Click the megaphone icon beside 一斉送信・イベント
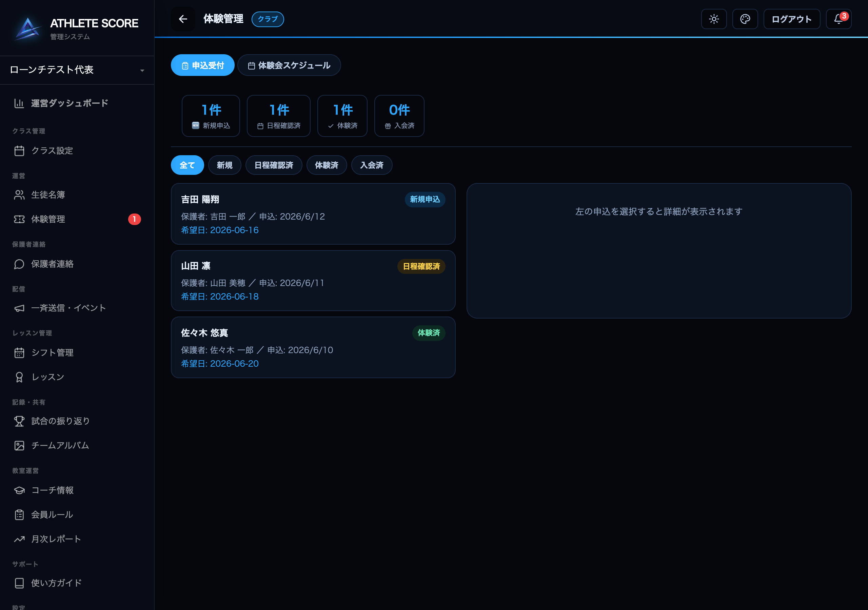 [x=19, y=308]
